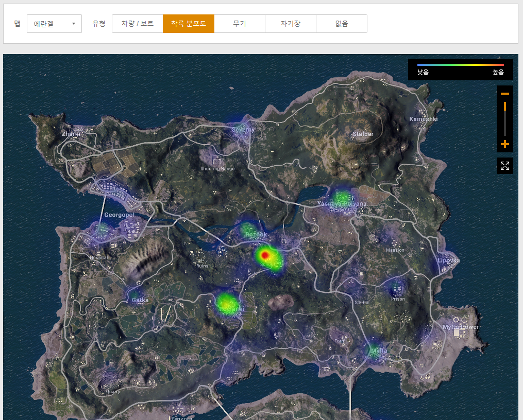Switch to the 자기장 tab
This screenshot has width=523, height=420.
[291, 24]
